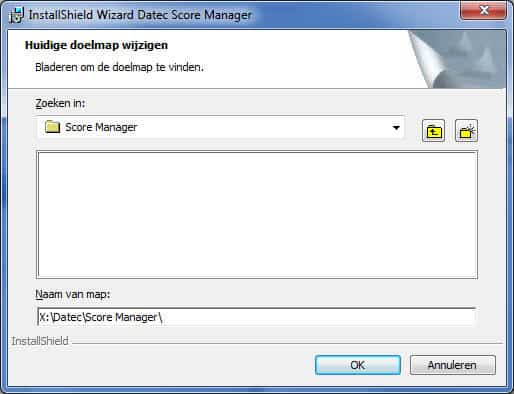Viewport: 514px width, 394px height.
Task: Click the Up One Level folder icon
Action: pos(433,131)
